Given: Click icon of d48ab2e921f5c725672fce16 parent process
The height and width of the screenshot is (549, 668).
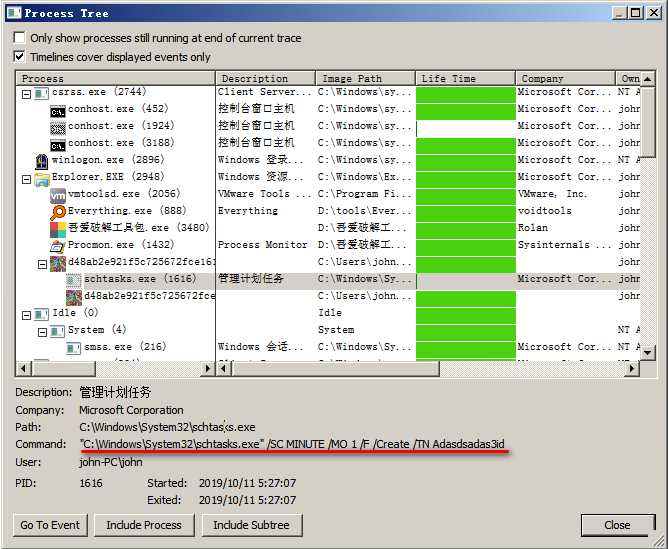Looking at the screenshot, I should [x=58, y=264].
